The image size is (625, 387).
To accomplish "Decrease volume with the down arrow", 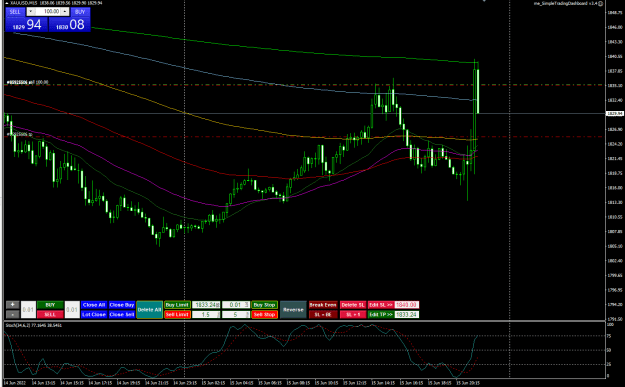I will point(30,12).
